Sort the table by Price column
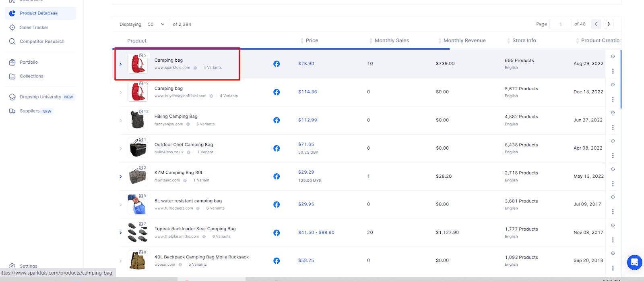The width and height of the screenshot is (644, 281). pos(312,41)
